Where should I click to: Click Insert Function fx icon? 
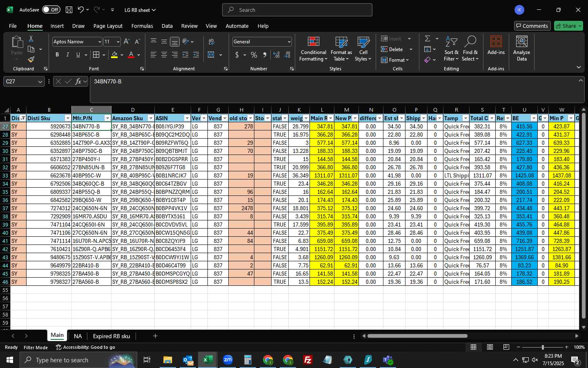(x=78, y=81)
